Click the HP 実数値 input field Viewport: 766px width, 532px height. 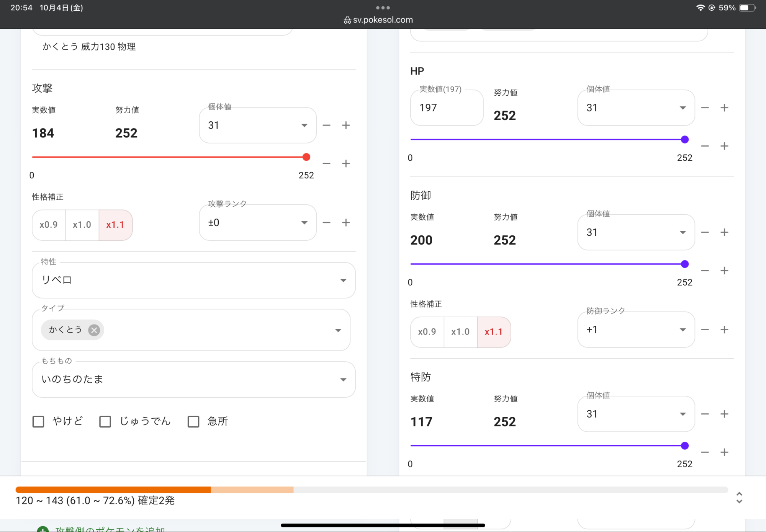pyautogui.click(x=446, y=108)
